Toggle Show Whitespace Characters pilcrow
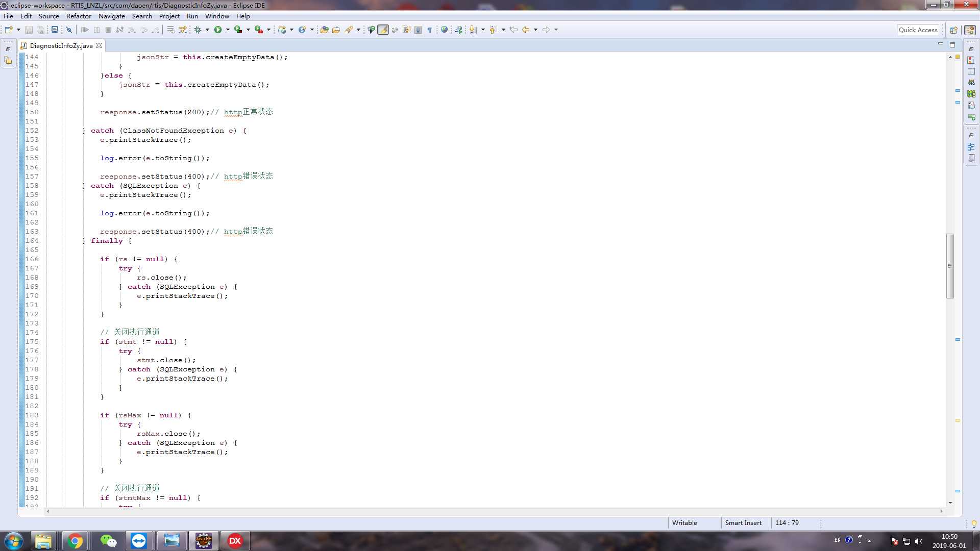Viewport: 980px width, 551px height. pyautogui.click(x=430, y=30)
